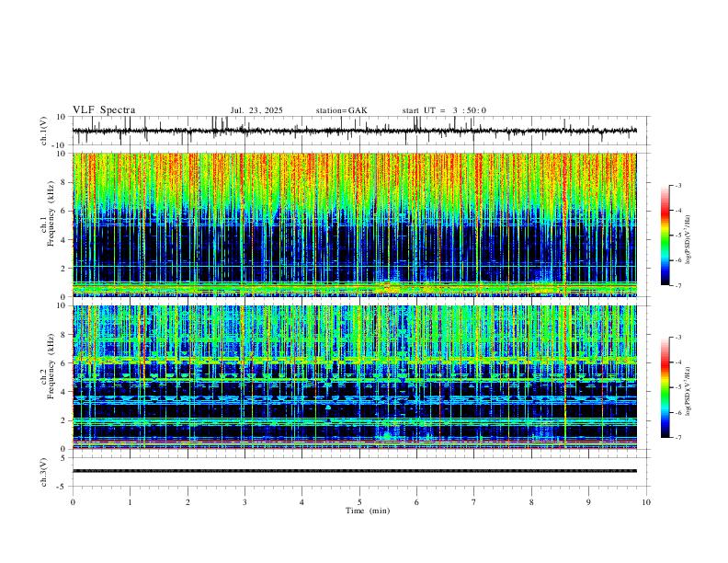The width and height of the screenshot is (728, 563).
Task: Click time axis tick label '5'
Action: click(x=359, y=502)
